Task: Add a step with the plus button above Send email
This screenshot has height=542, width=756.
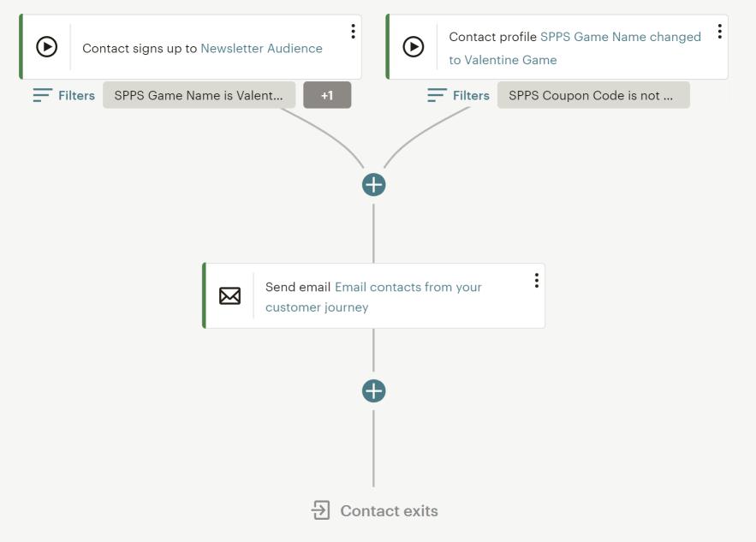Action: [373, 185]
